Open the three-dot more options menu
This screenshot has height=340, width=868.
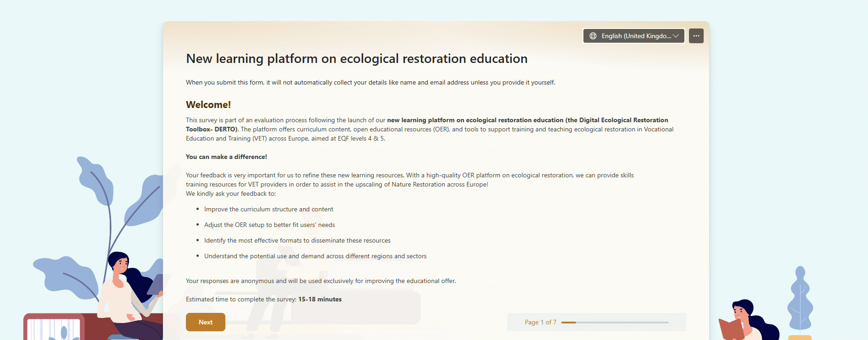click(696, 36)
